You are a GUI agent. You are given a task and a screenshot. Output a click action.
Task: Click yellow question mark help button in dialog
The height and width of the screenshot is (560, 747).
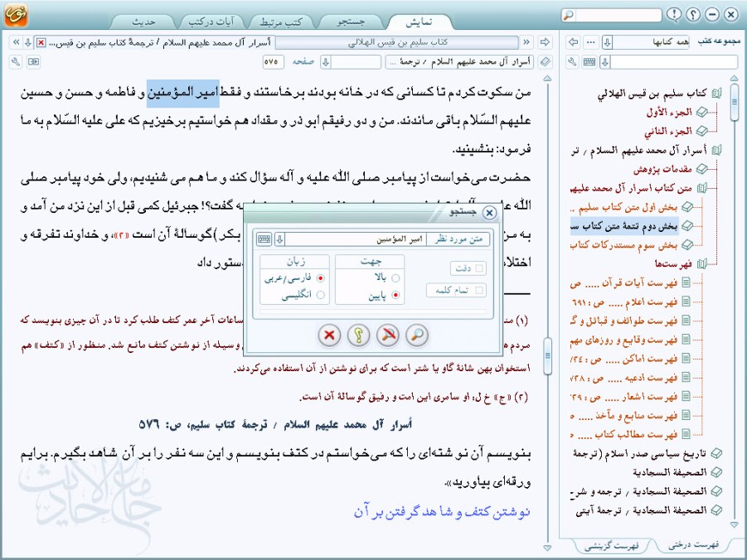[358, 335]
